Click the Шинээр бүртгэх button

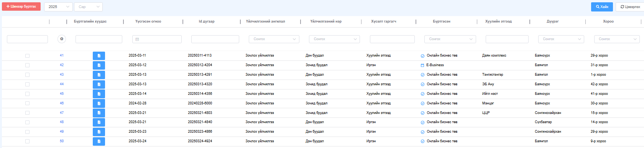coord(21,7)
